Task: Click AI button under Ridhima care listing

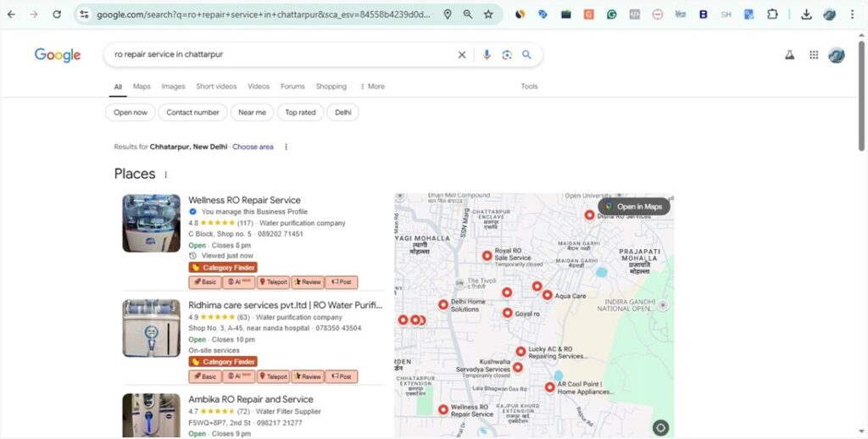Action: click(239, 376)
